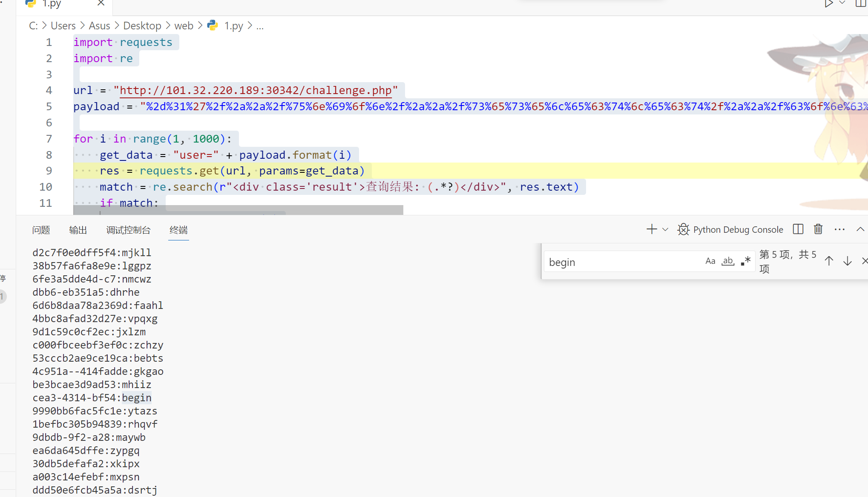The width and height of the screenshot is (868, 497).
Task: Click terminal line 'ddd50e6fcb45a5a:dsrtj'
Action: click(x=95, y=490)
